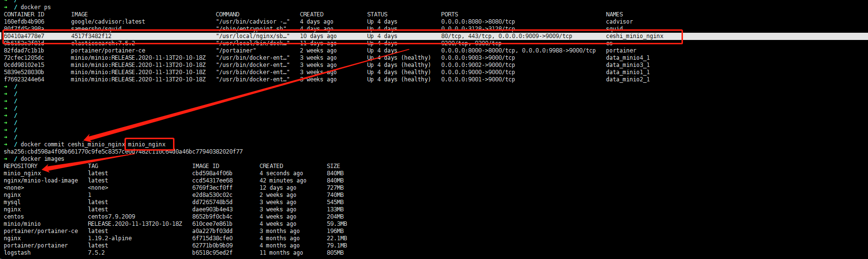This screenshot has height=259, width=868.
Task: Click the tag 1.19.2-alpine
Action: click(110, 238)
